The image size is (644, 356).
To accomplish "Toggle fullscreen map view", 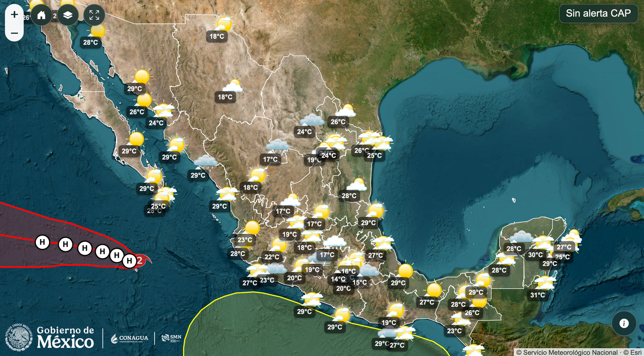I will click(x=94, y=15).
